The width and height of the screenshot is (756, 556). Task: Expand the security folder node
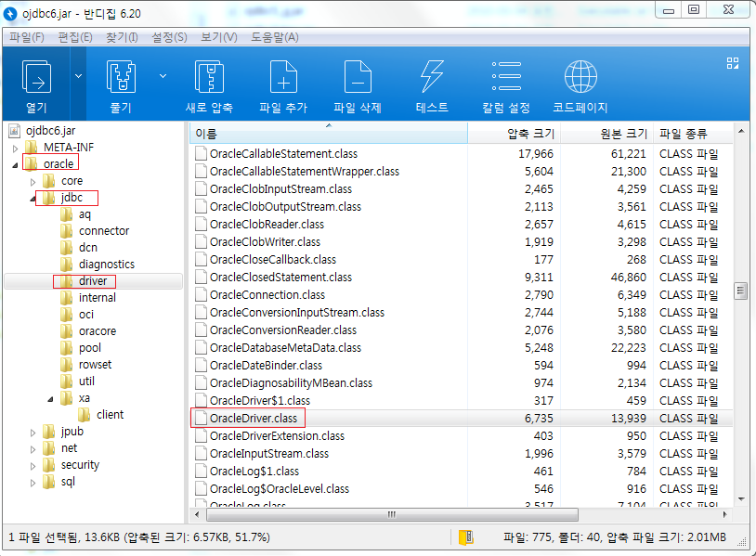point(33,466)
